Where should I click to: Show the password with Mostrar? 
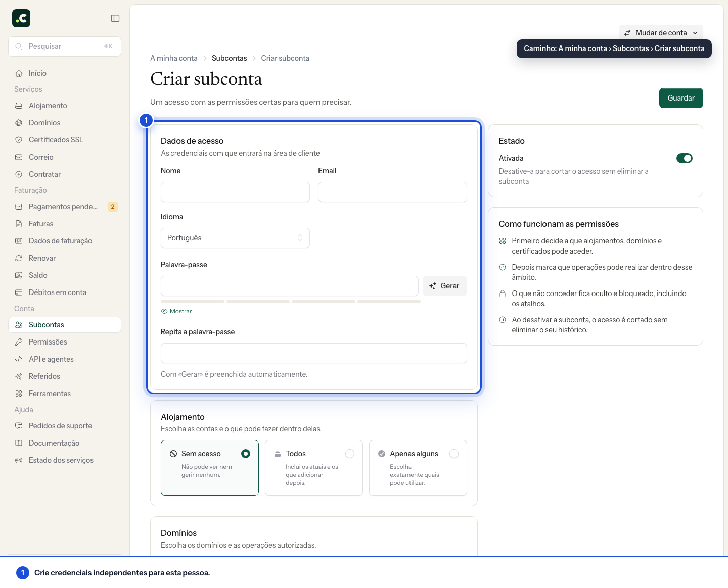[x=176, y=311]
